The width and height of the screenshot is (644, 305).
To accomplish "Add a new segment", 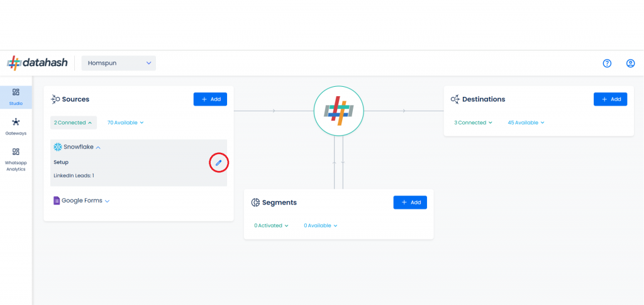I will click(410, 202).
